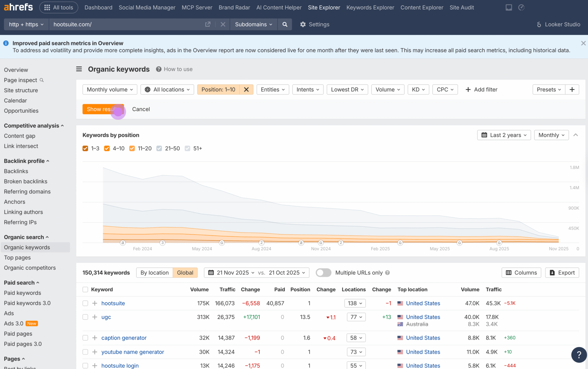Select the hootsuite keyword row checkbox
This screenshot has height=369, width=588.
point(85,303)
